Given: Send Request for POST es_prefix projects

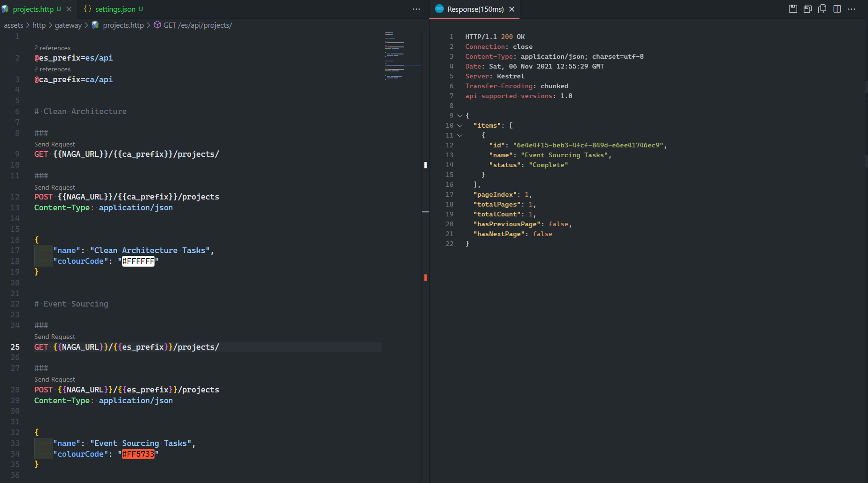Looking at the screenshot, I should pos(54,379).
